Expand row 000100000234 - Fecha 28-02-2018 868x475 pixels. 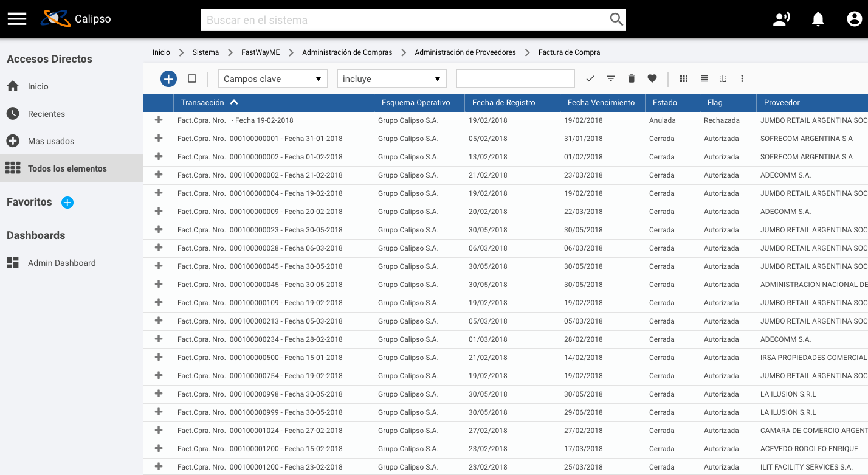click(x=159, y=339)
